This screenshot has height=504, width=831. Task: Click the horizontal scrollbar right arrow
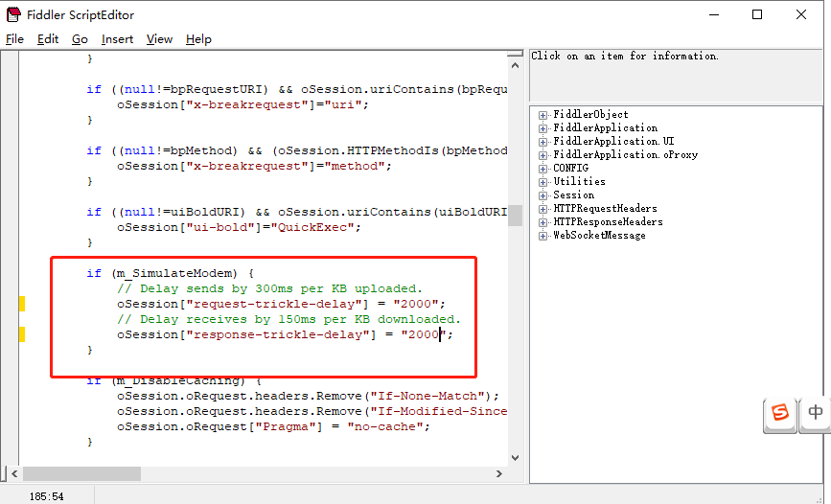(499, 473)
